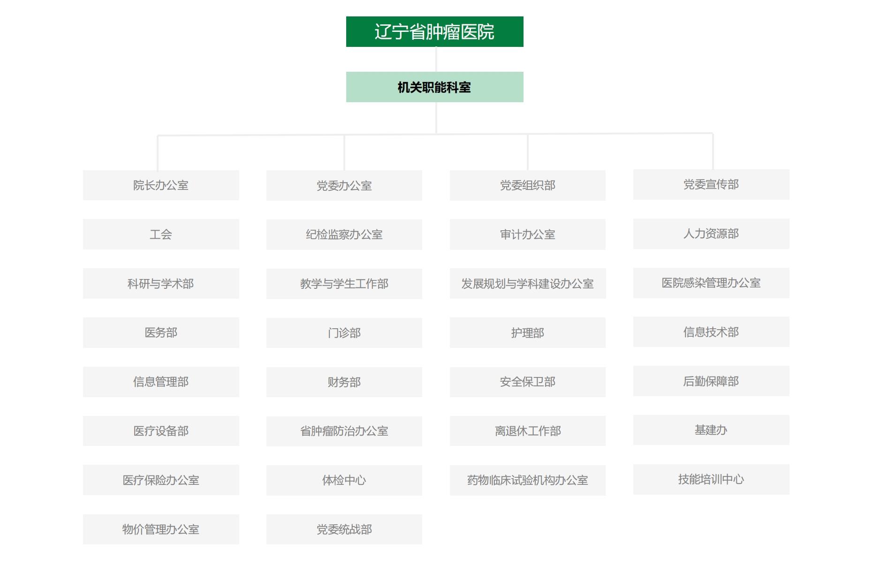Viewport: 873px width, 588px height.
Task: Open 技能培训中心
Action: pos(711,479)
